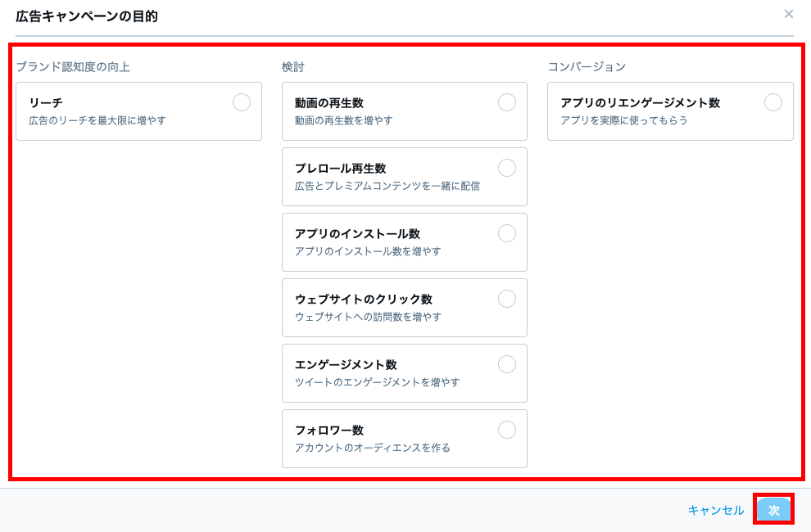This screenshot has width=811, height=532.
Task: Click the ウェブサイトのクリック数 card title
Action: (363, 300)
